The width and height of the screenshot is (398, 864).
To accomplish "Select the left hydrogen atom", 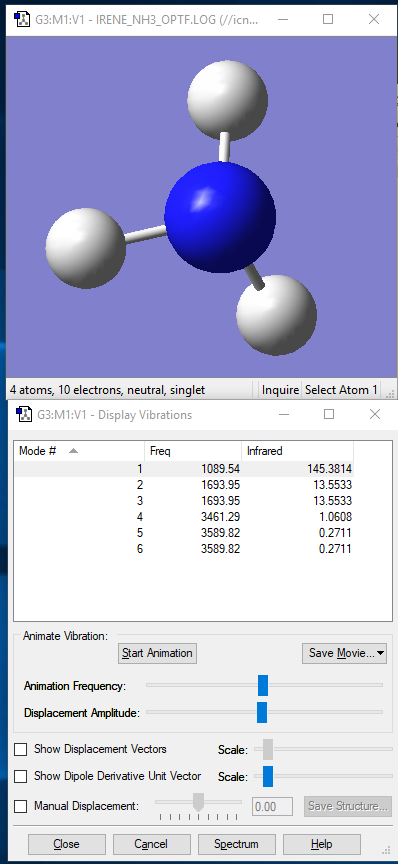I will [x=85, y=248].
